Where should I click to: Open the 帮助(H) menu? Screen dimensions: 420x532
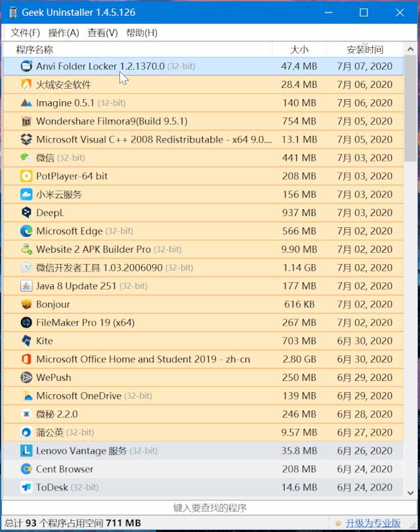(x=142, y=33)
